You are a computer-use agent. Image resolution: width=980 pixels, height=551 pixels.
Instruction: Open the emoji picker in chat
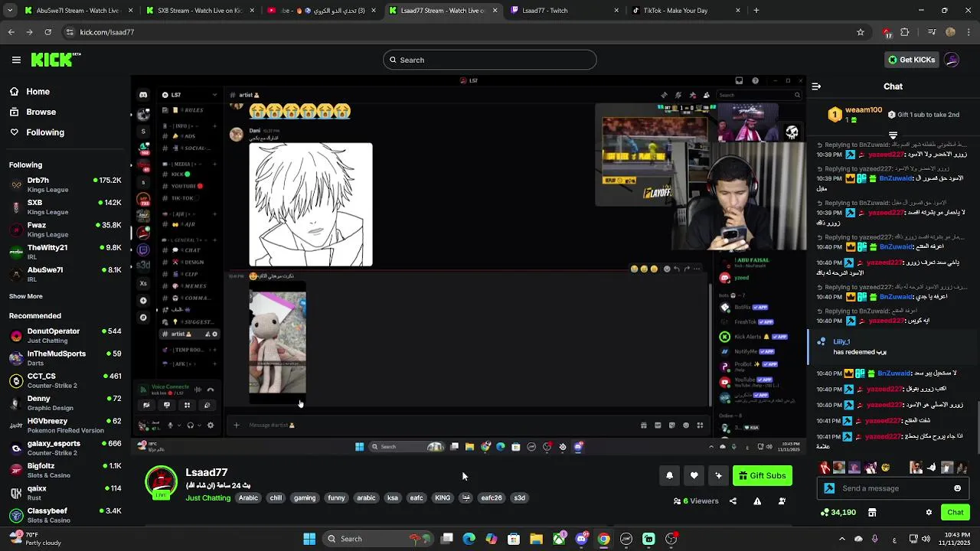957,488
